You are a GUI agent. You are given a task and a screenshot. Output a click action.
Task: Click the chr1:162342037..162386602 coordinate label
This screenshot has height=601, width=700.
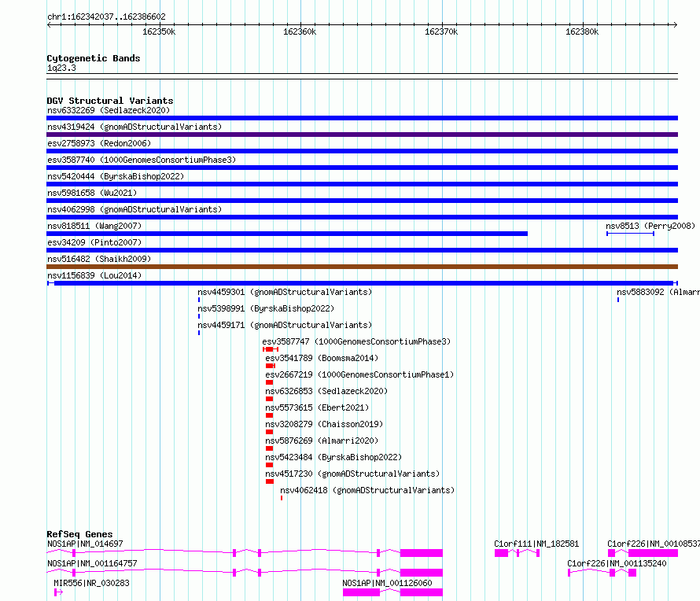tap(106, 17)
